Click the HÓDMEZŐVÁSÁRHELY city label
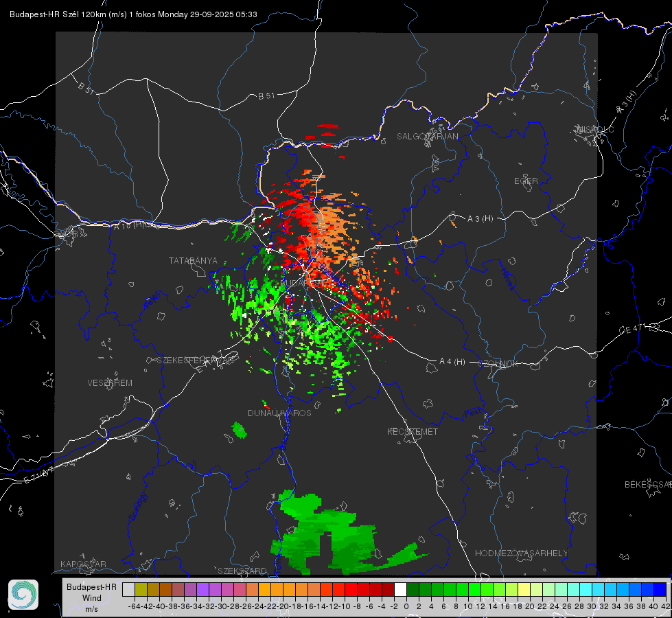Image resolution: width=672 pixels, height=618 pixels. pyautogui.click(x=521, y=553)
